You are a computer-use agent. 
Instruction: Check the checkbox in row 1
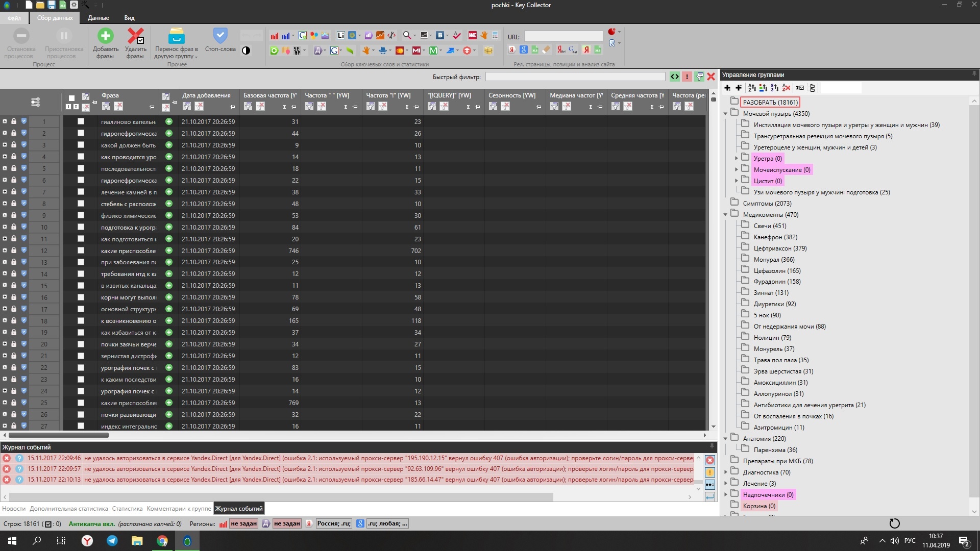(81, 121)
